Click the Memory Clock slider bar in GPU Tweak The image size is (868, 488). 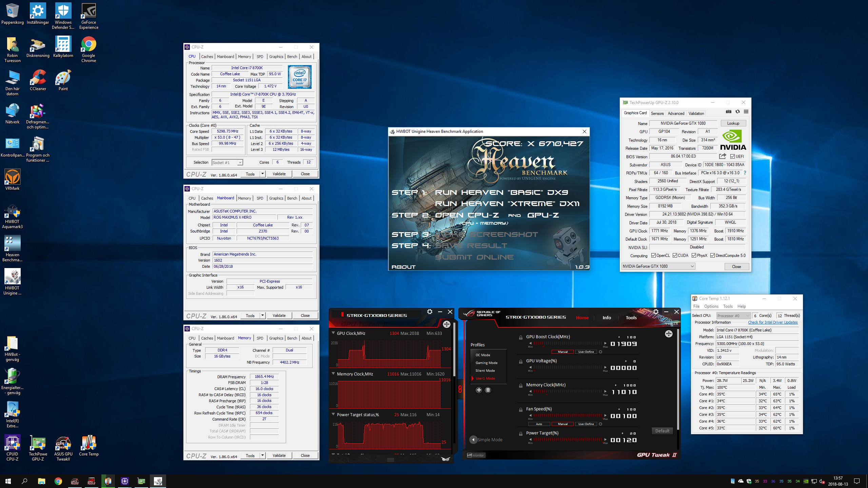click(568, 392)
